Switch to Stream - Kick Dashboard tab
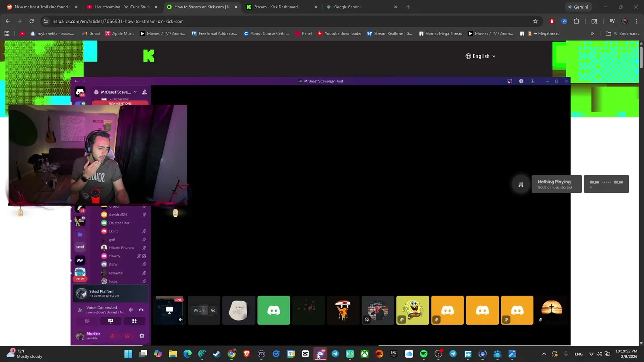 pos(282,7)
